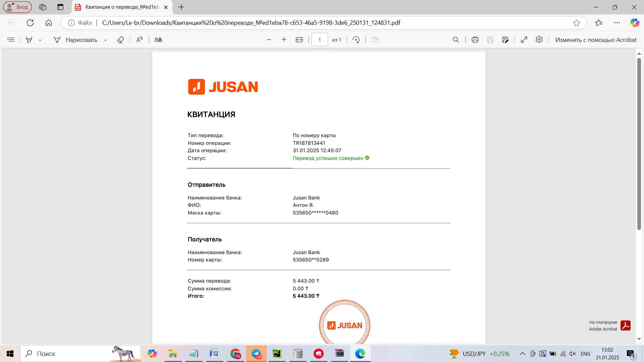Click the address bar file path
The image size is (644, 362).
pyautogui.click(x=251, y=22)
